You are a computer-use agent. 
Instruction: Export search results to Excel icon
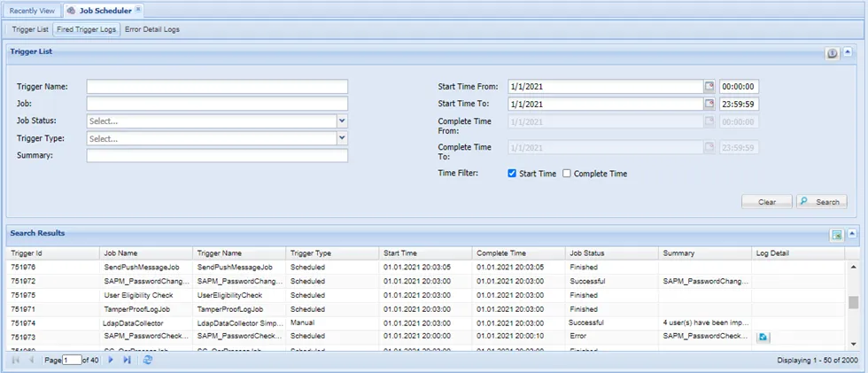pyautogui.click(x=836, y=235)
